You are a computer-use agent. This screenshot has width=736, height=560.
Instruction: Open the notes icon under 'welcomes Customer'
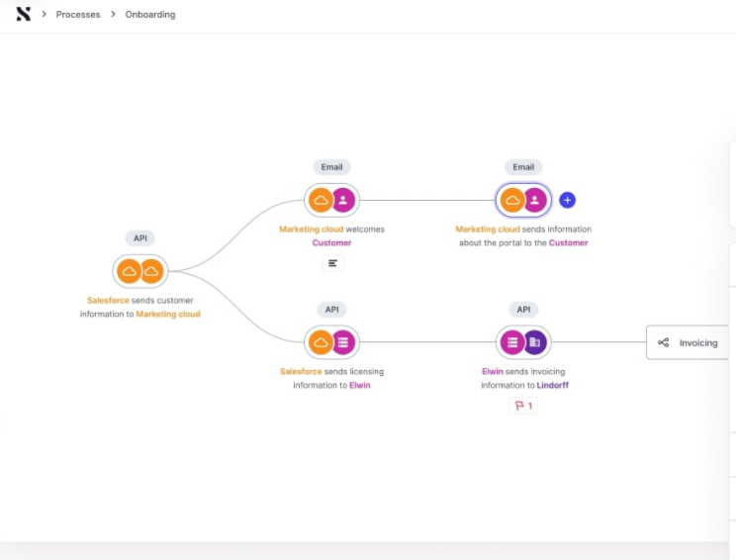click(x=332, y=263)
